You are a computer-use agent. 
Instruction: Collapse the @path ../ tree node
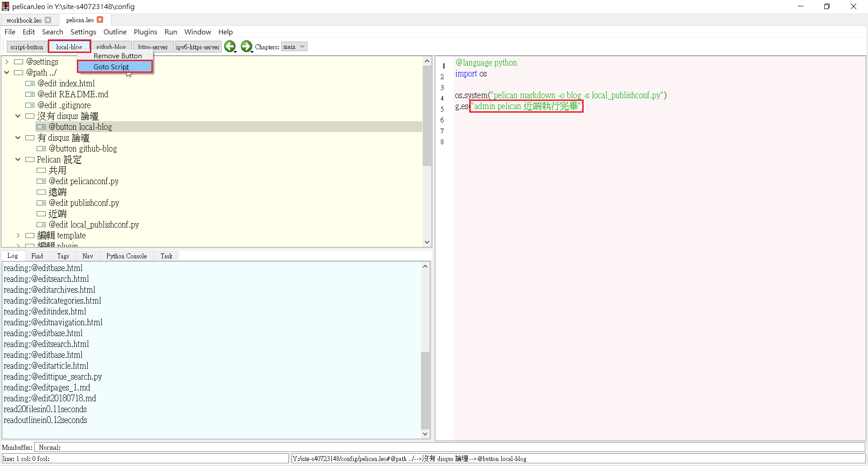coord(7,73)
